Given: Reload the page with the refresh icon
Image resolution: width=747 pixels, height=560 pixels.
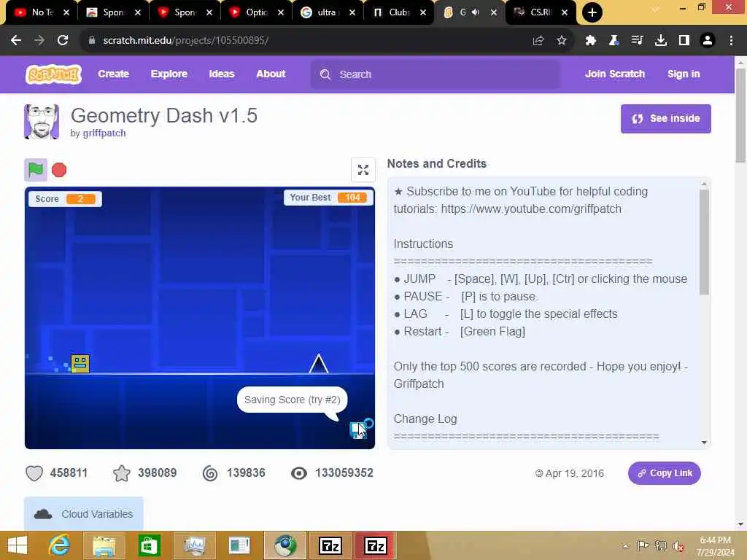Looking at the screenshot, I should 63,41.
